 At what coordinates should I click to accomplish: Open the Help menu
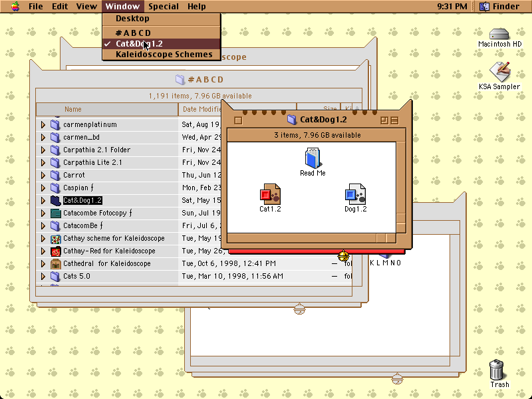(x=197, y=7)
